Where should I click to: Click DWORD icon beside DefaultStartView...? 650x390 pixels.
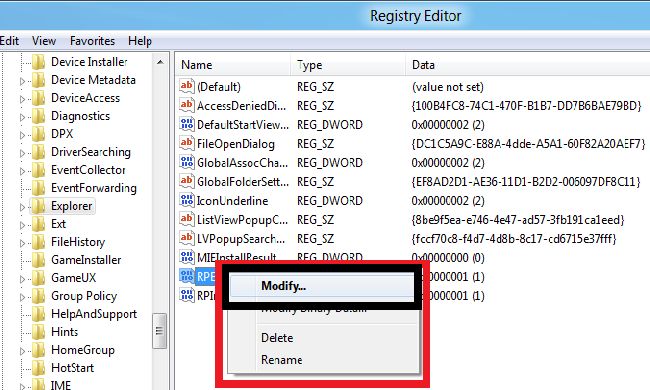[187, 124]
